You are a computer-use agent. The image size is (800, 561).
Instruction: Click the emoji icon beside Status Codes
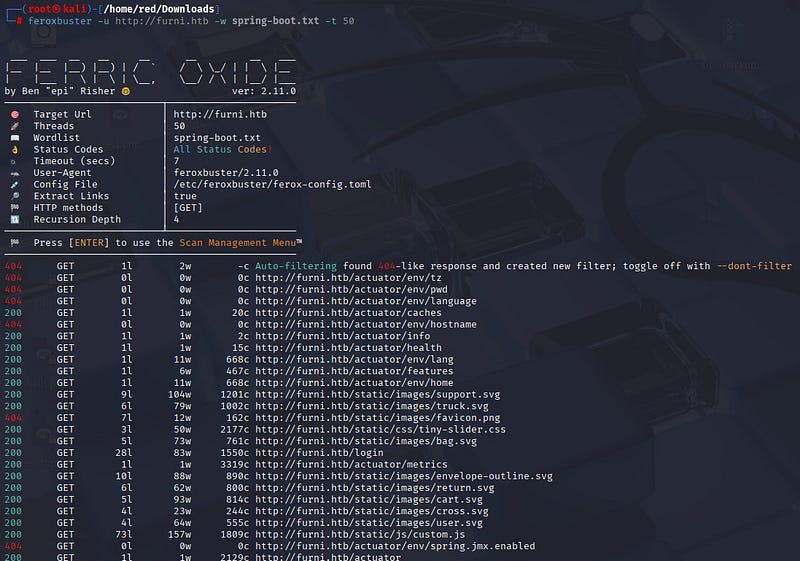click(x=14, y=150)
